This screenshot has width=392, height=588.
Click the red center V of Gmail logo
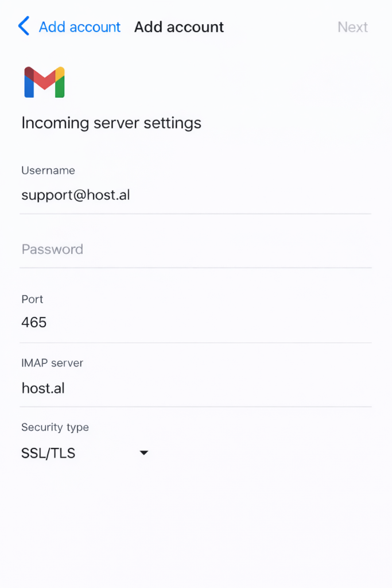[44, 81]
